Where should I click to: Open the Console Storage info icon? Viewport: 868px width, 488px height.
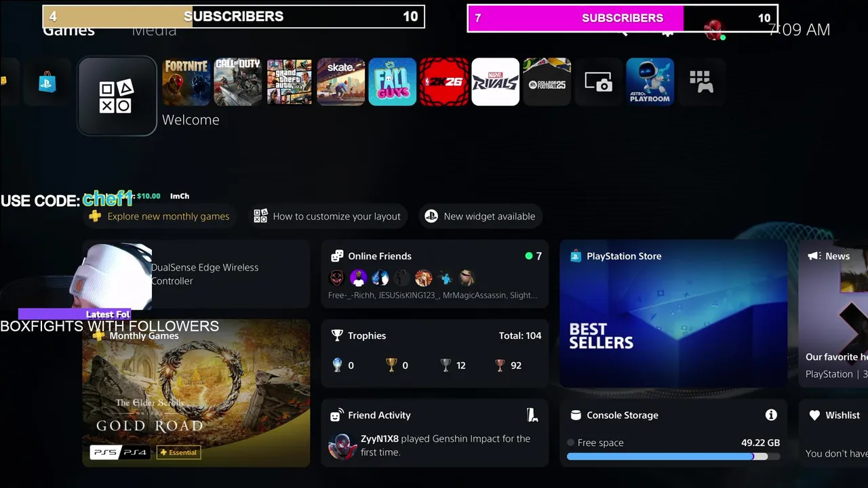[x=771, y=415]
